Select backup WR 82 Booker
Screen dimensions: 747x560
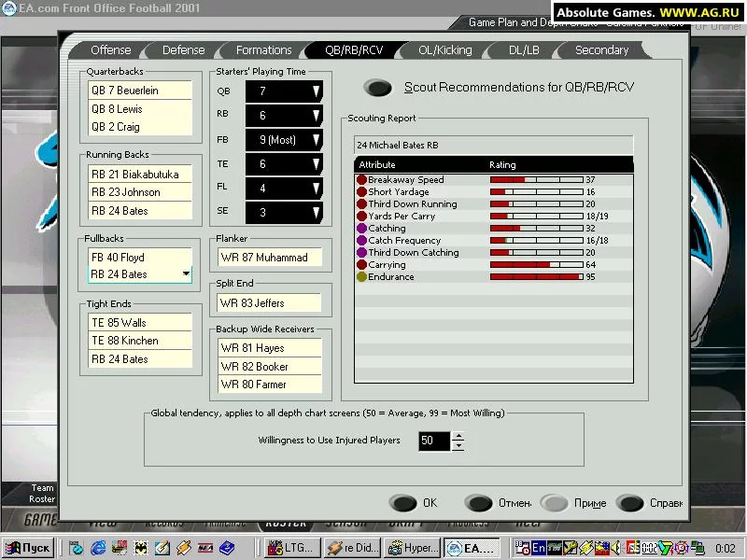(x=270, y=366)
